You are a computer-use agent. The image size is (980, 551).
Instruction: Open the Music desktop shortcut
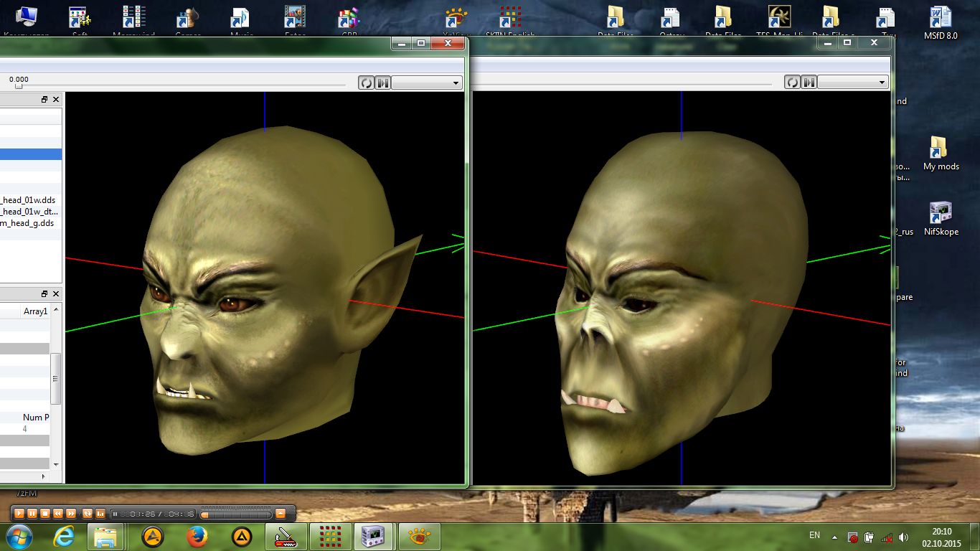[x=241, y=20]
